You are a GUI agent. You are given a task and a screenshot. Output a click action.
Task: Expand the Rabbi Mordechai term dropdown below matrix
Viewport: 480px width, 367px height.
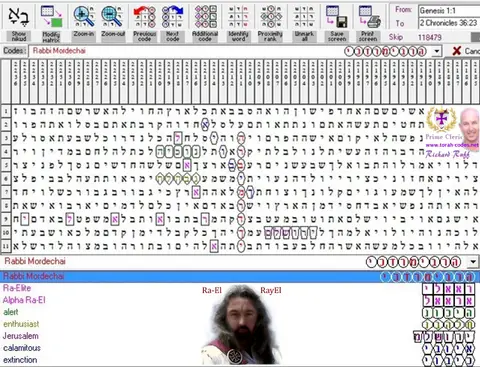click(x=473, y=262)
